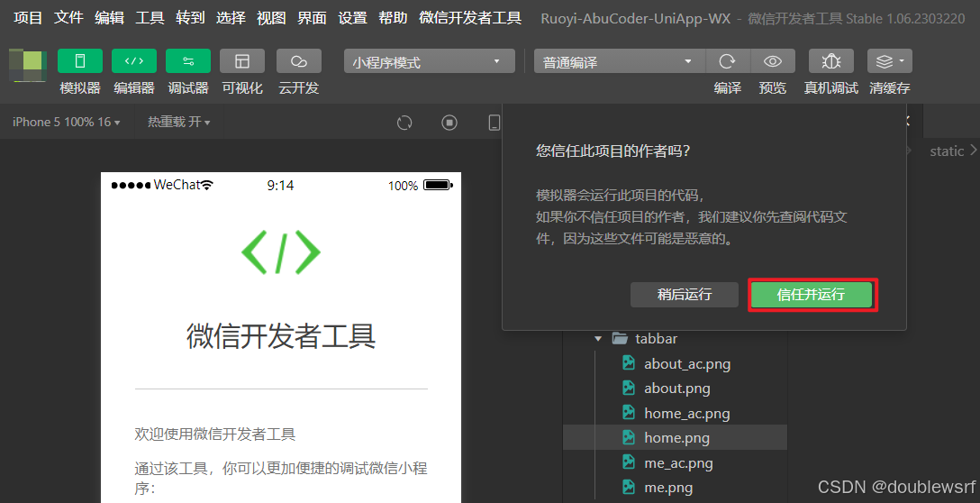Open the 选择 menu
Viewport: 980px width, 503px height.
click(231, 17)
